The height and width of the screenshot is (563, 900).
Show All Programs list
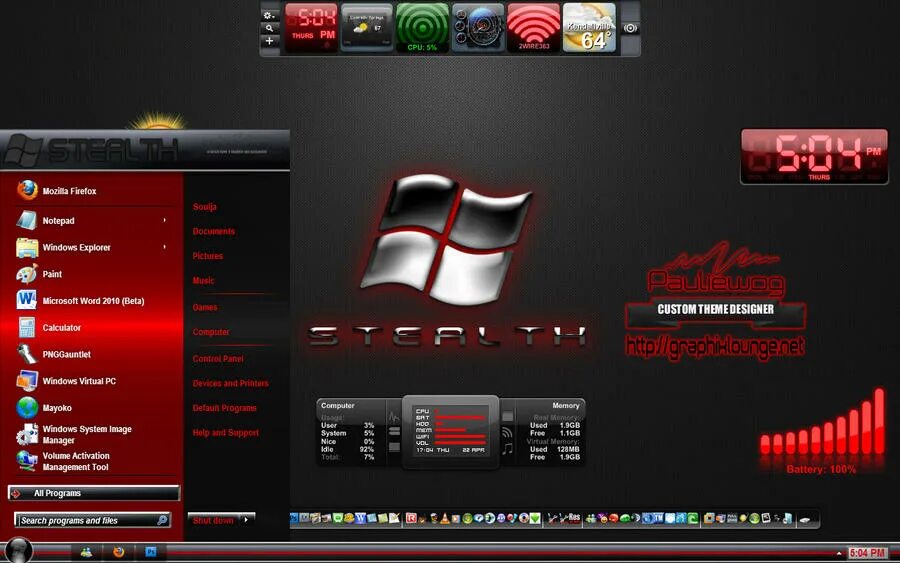pos(94,493)
